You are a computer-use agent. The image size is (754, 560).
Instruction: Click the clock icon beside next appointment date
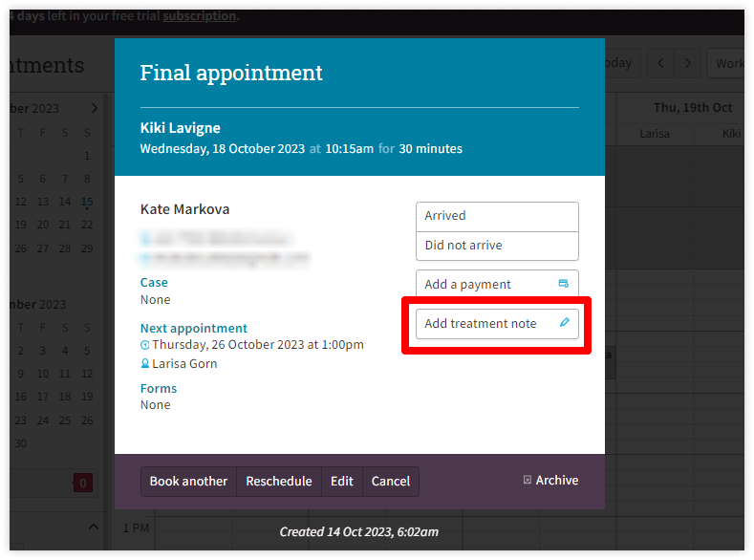click(144, 345)
